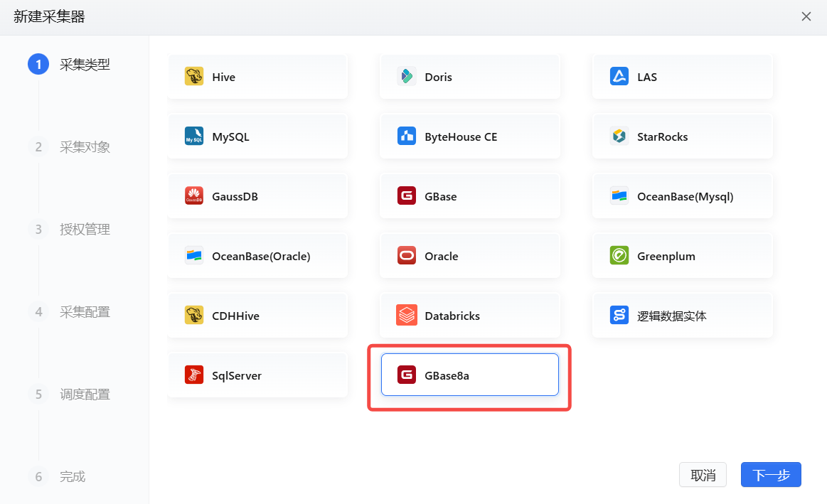Choose the 逻辑数据实体 label text

point(671,316)
